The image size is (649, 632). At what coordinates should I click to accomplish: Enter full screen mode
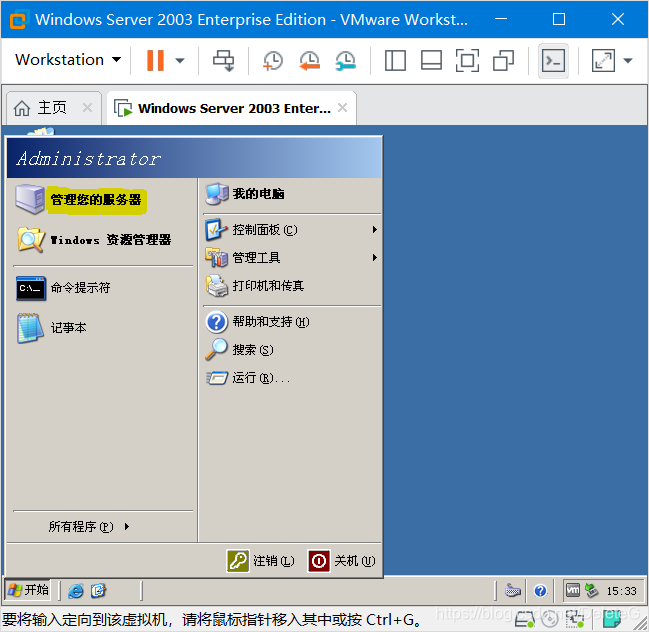467,60
